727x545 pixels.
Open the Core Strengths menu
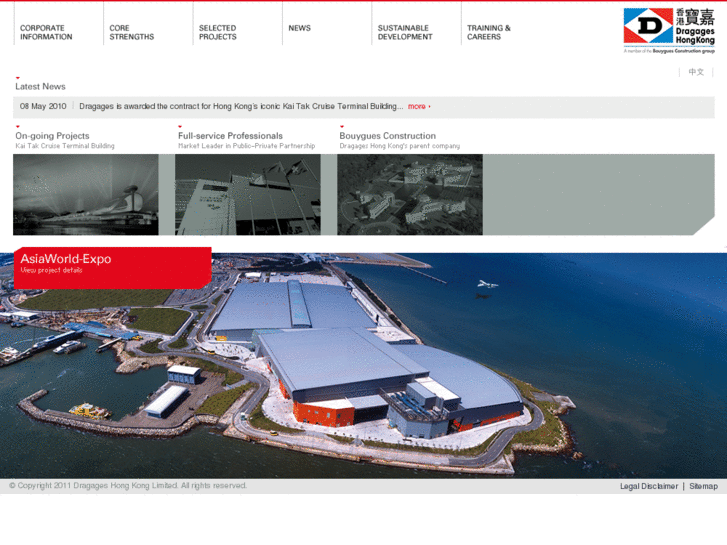[x=132, y=32]
